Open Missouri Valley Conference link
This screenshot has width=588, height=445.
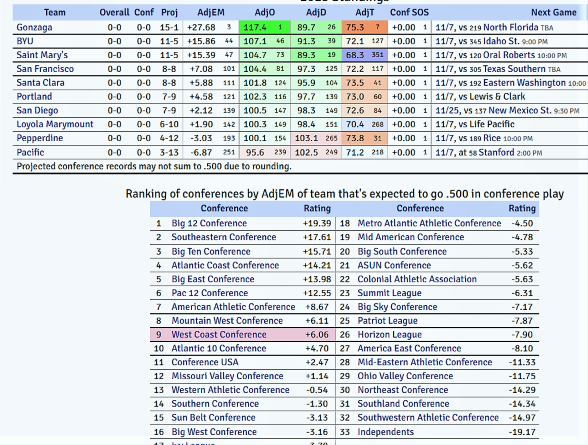[227, 376]
